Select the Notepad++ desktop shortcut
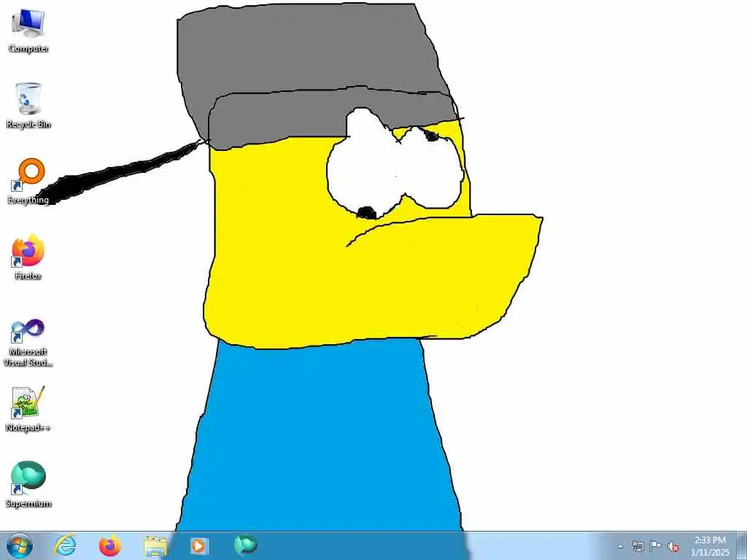Screen dimensions: 747x560 (x=28, y=409)
